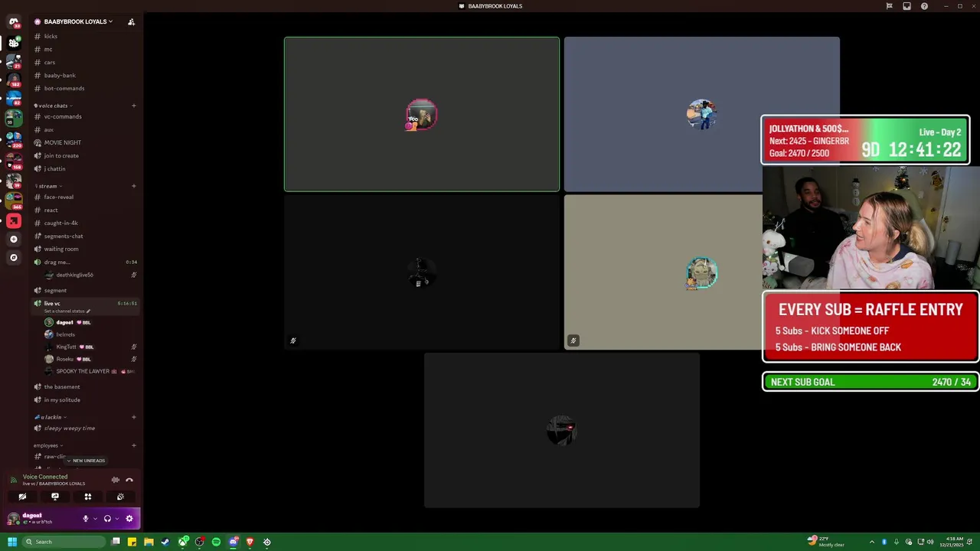This screenshot has height=551, width=980.
Task: Create channel in u lackin category
Action: tap(134, 417)
